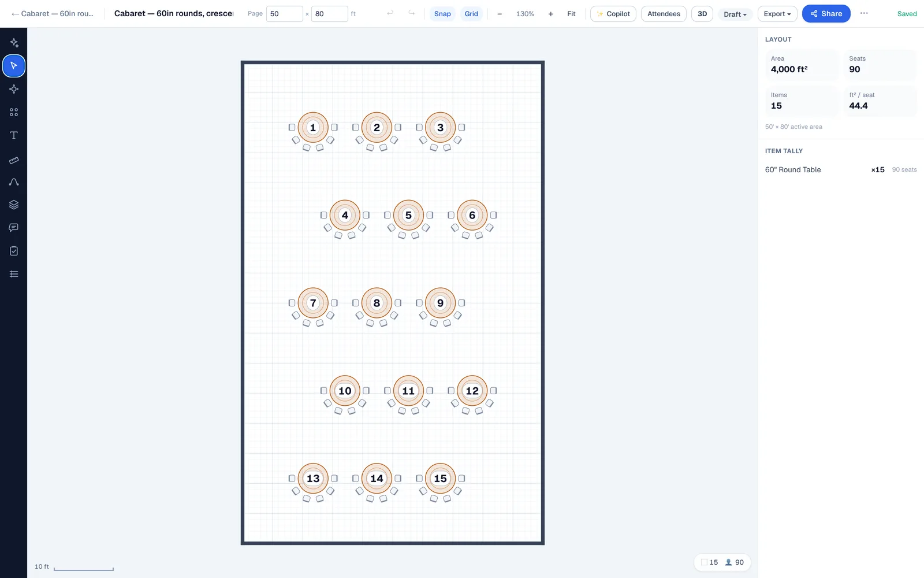Open the Copilot assistant
This screenshot has width=924, height=578.
point(613,14)
